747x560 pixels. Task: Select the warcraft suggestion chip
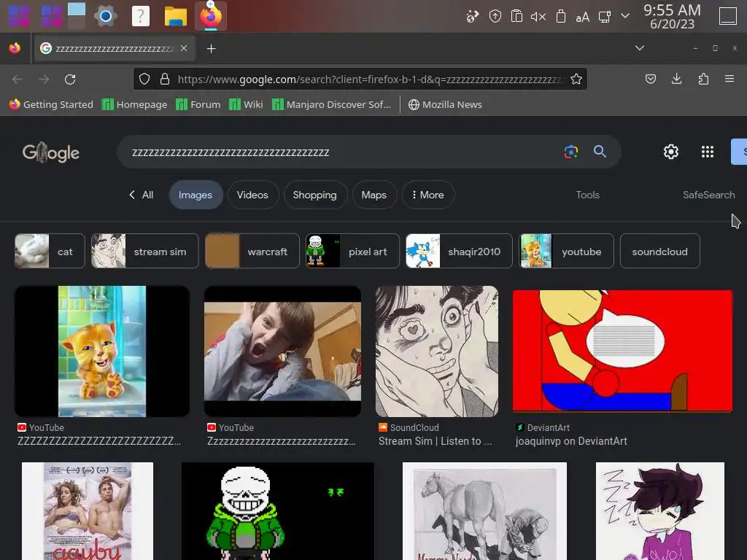[252, 251]
